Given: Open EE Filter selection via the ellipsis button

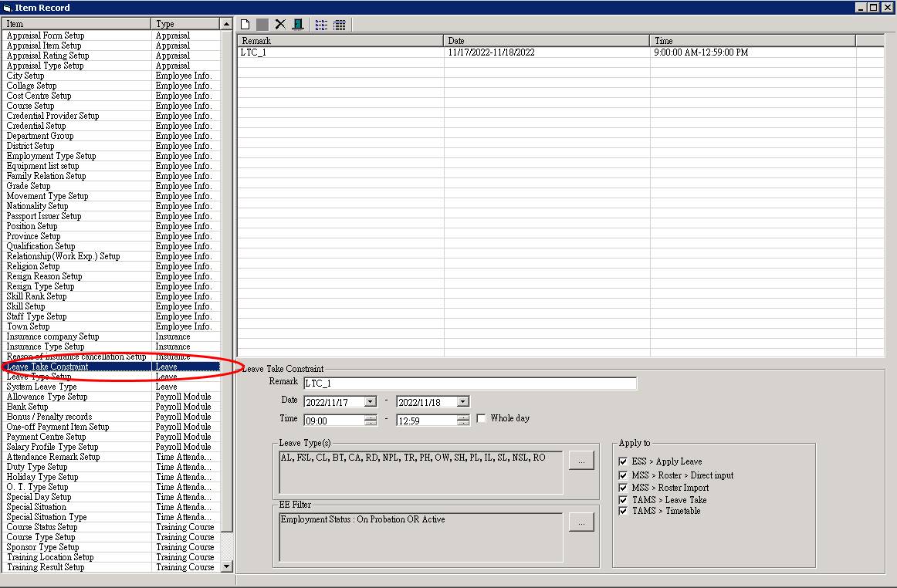Looking at the screenshot, I should [x=581, y=522].
